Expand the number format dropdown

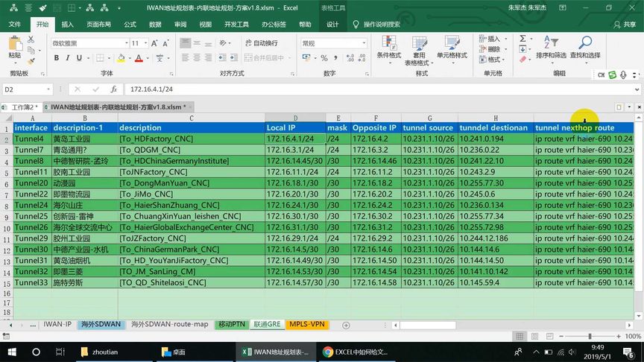364,43
